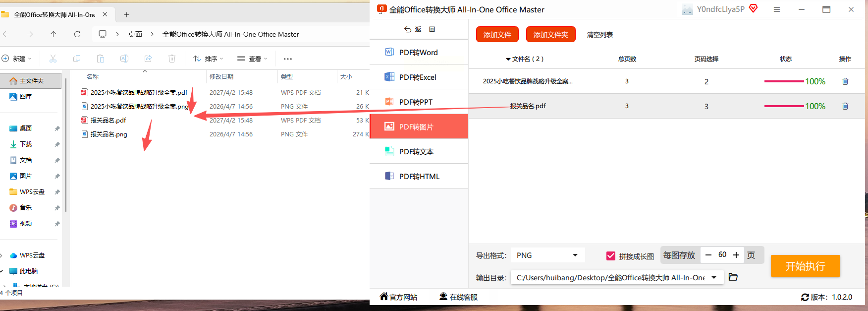Click the Delete trash icon in Explorer toolbar
The height and width of the screenshot is (311, 868).
click(x=172, y=59)
